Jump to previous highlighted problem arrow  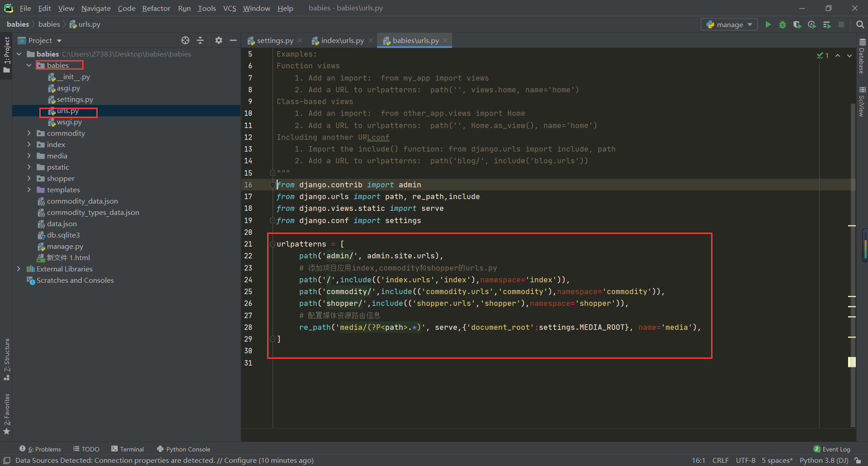838,55
